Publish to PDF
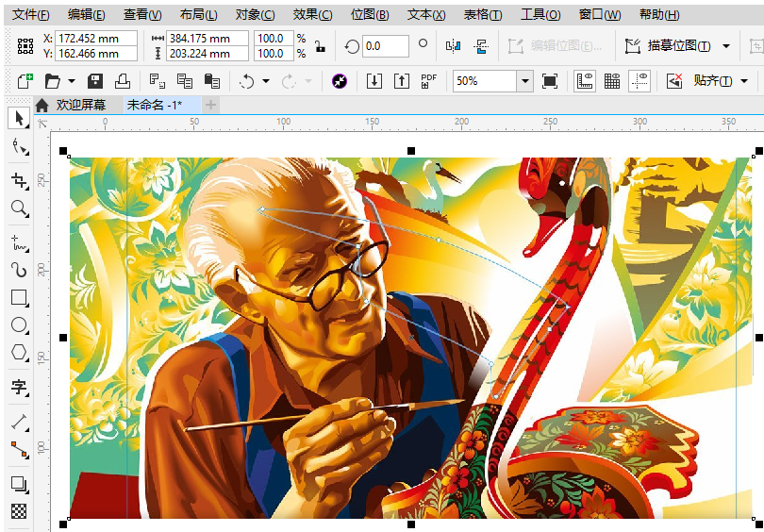 (x=429, y=81)
